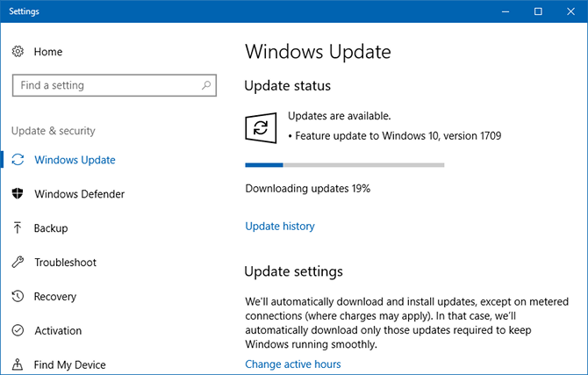Click the Update status heading

(x=288, y=86)
